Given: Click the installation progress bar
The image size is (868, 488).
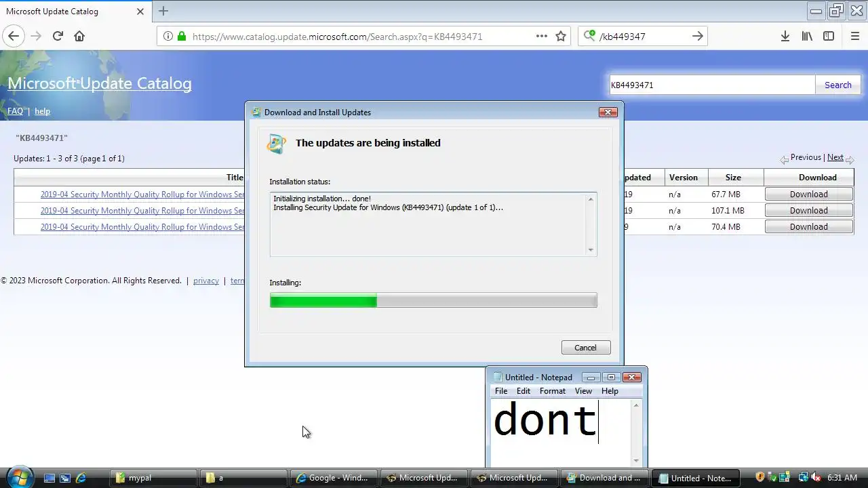Looking at the screenshot, I should point(433,300).
